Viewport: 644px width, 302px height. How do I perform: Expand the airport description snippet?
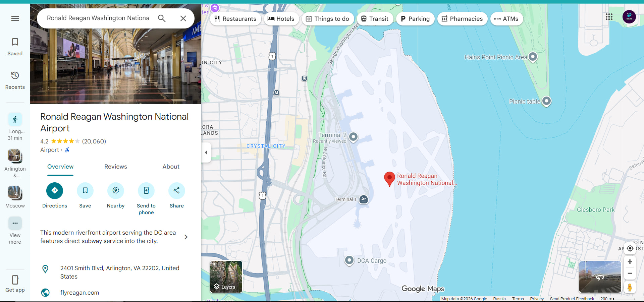(x=186, y=237)
